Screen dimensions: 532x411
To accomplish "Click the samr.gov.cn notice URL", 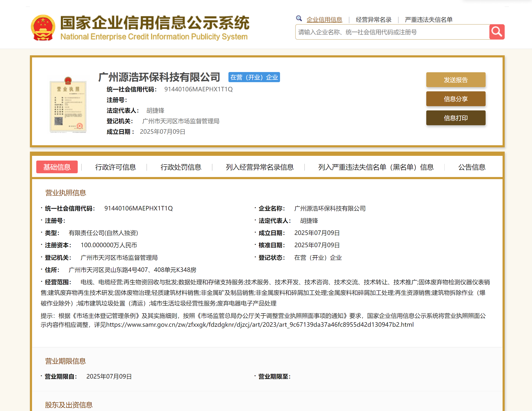I will [260, 325].
